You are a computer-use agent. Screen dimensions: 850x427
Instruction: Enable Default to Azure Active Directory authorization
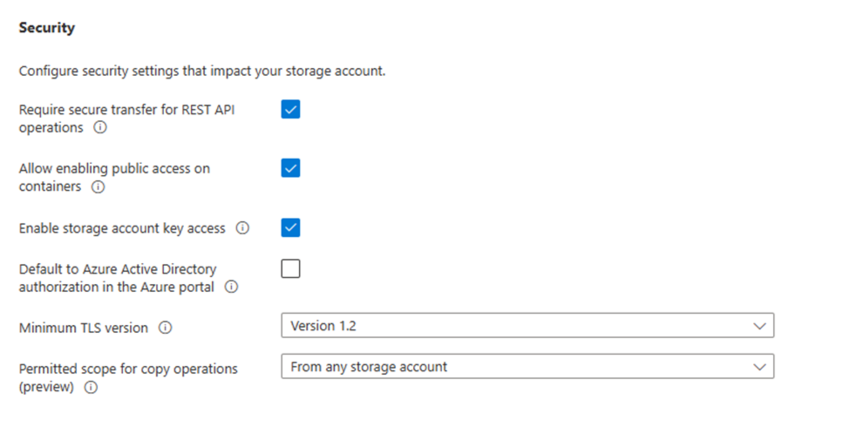pos(291,269)
